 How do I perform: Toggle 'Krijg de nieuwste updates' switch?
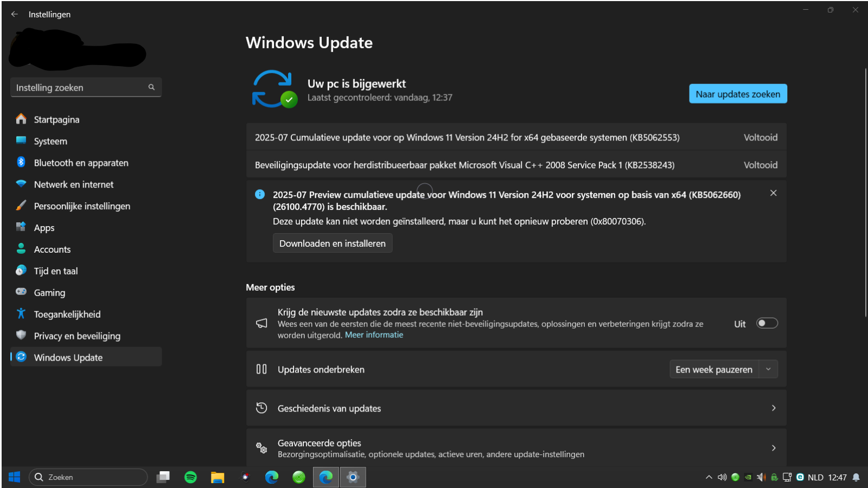coord(767,323)
